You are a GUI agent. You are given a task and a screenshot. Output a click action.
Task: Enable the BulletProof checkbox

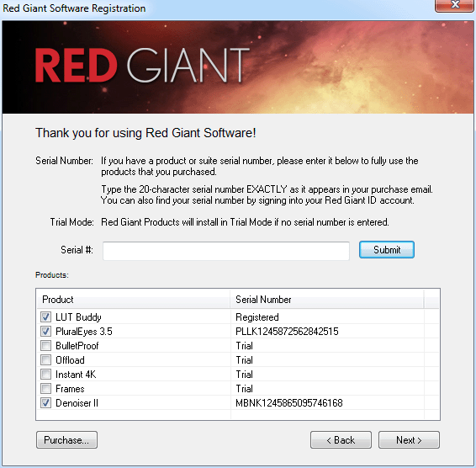(x=46, y=346)
